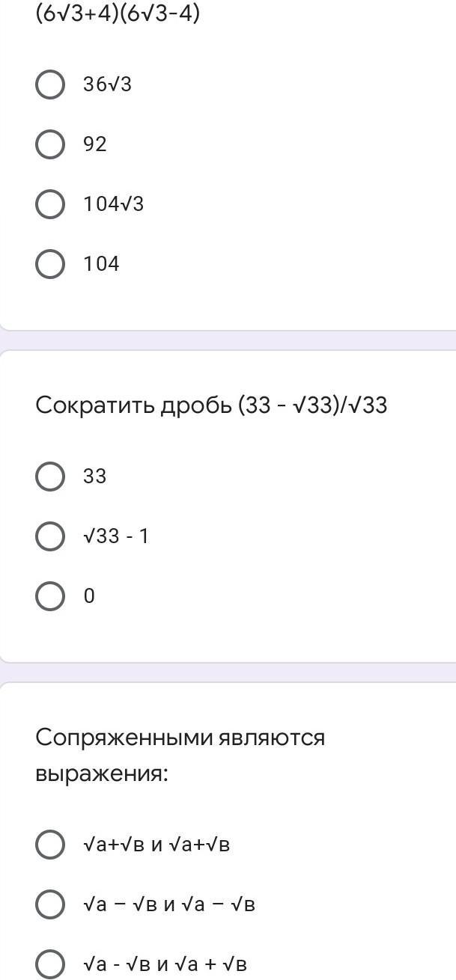Screen dimensions: 456x980
Task: Click the 104√3 answer label text
Action: (113, 204)
